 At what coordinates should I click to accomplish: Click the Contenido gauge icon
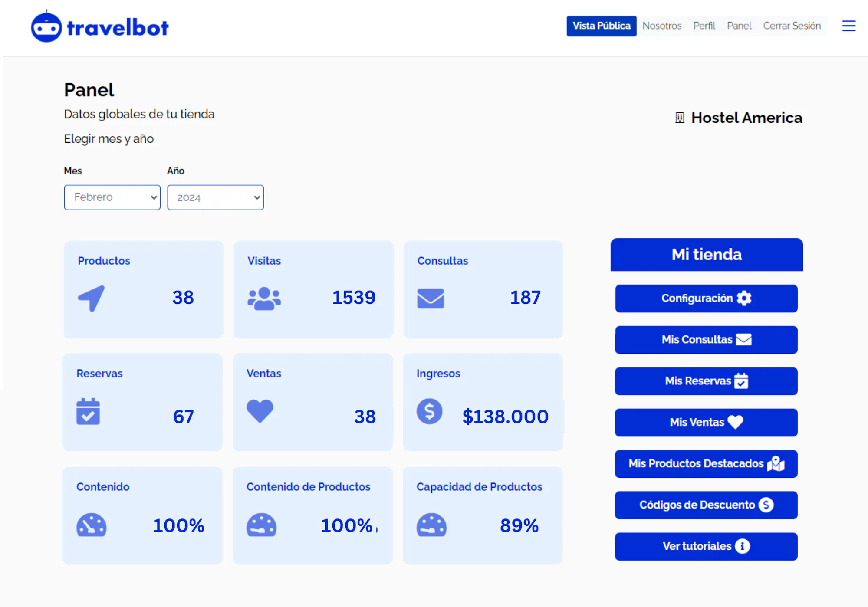[x=91, y=525]
